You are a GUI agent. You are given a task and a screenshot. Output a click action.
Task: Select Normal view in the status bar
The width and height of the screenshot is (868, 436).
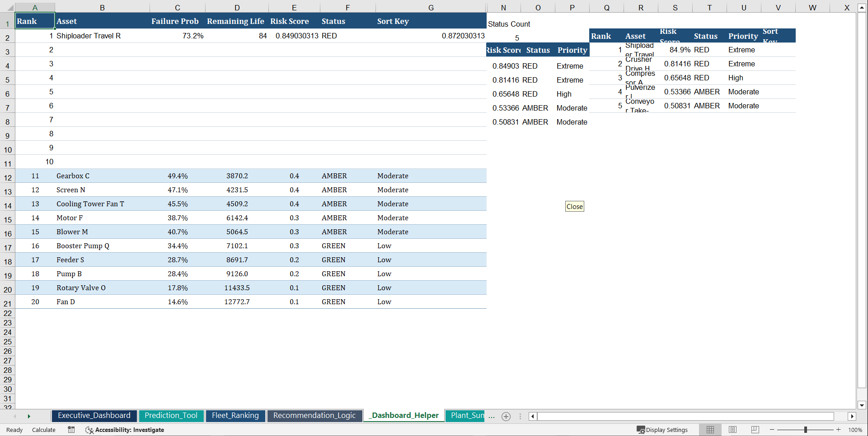(710, 430)
